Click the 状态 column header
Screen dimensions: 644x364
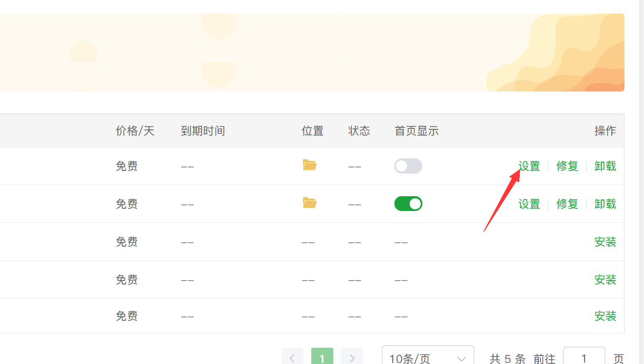tap(359, 131)
